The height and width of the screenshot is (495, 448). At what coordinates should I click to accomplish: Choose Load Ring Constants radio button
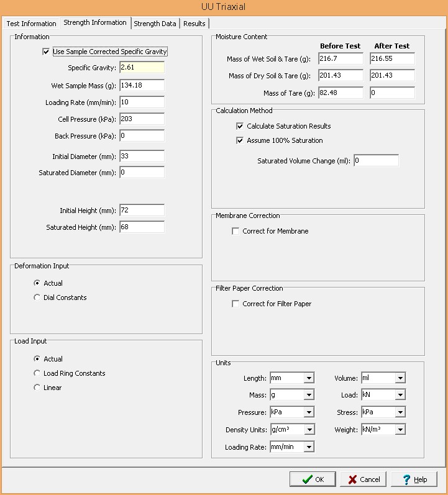click(37, 373)
